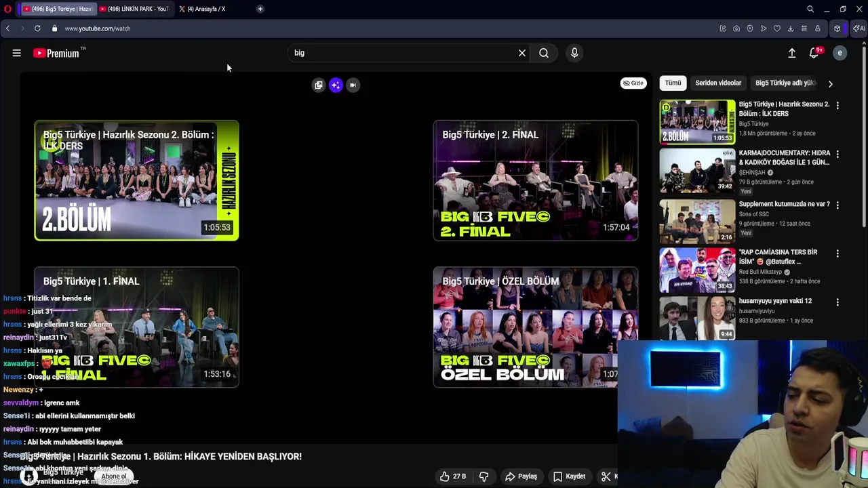The width and height of the screenshot is (868, 488).
Task: Open Opera ad blocker shield
Action: pos(750,28)
